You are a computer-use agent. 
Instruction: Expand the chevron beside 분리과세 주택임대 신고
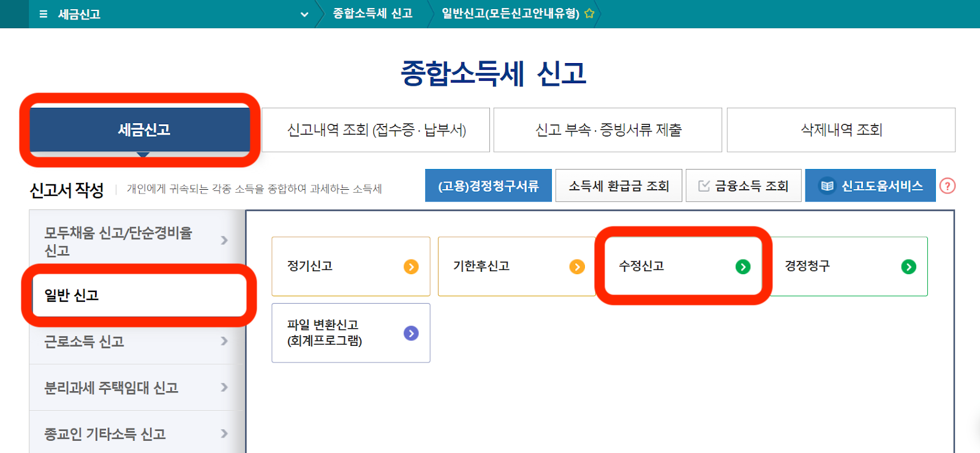[224, 387]
